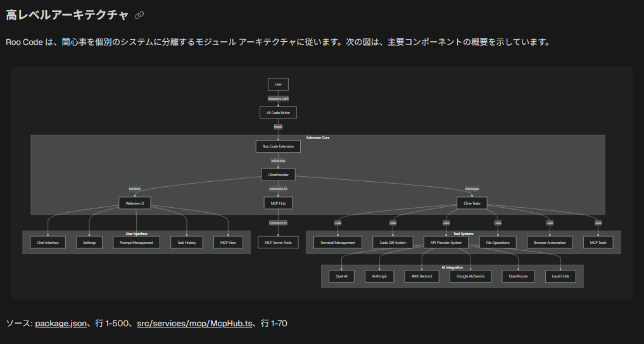Click the Webview UI node
Screen dimensions: 644x344
[135, 203]
